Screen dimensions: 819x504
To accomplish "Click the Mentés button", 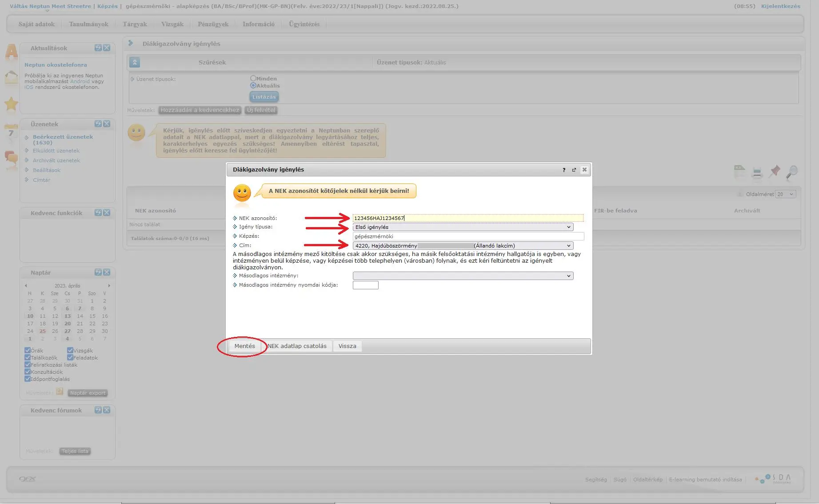I will (x=244, y=346).
